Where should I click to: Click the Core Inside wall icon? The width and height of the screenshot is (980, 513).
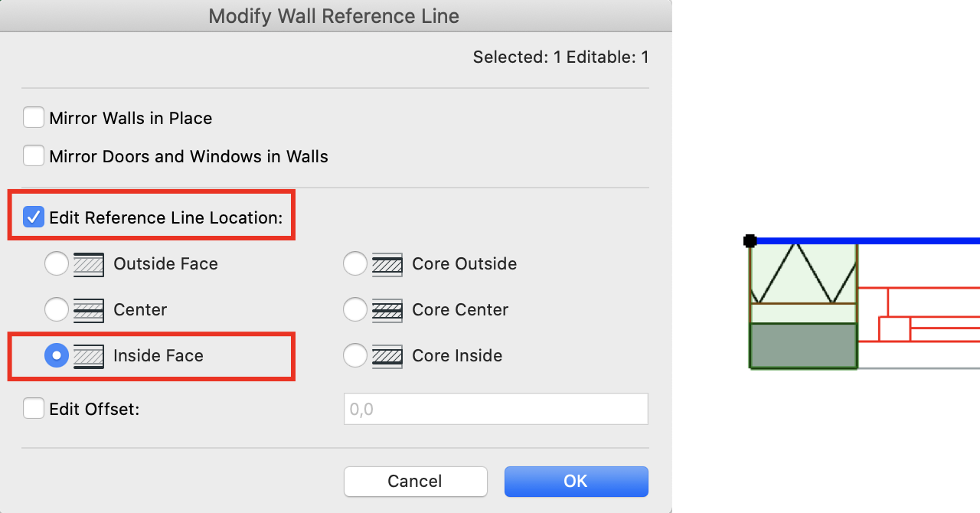(x=387, y=356)
